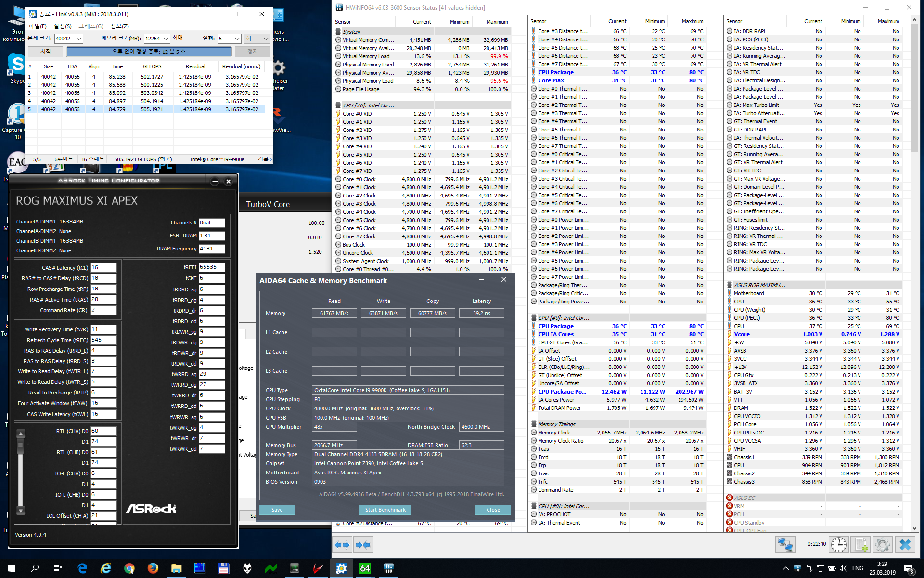Open the run count dropdown showing 5
Screen dimensions: 924x578
(237, 39)
